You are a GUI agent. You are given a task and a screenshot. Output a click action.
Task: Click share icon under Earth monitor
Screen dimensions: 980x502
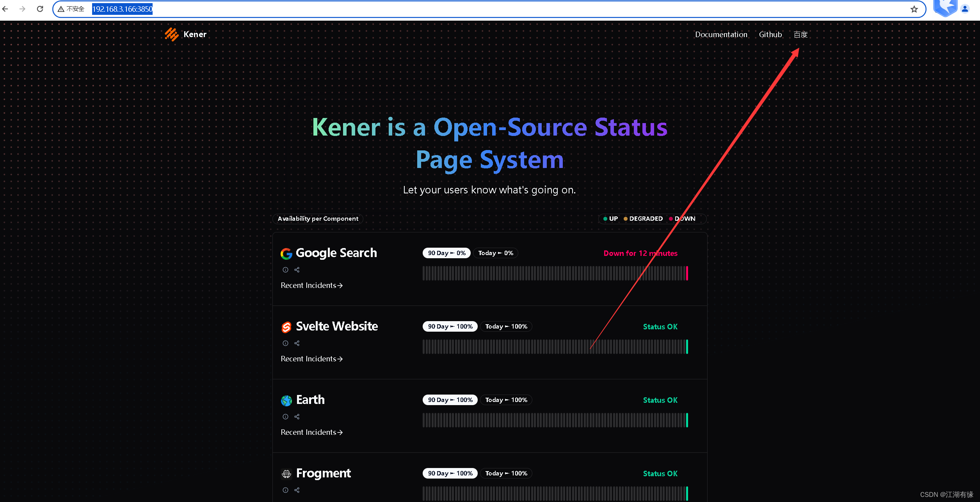tap(297, 417)
